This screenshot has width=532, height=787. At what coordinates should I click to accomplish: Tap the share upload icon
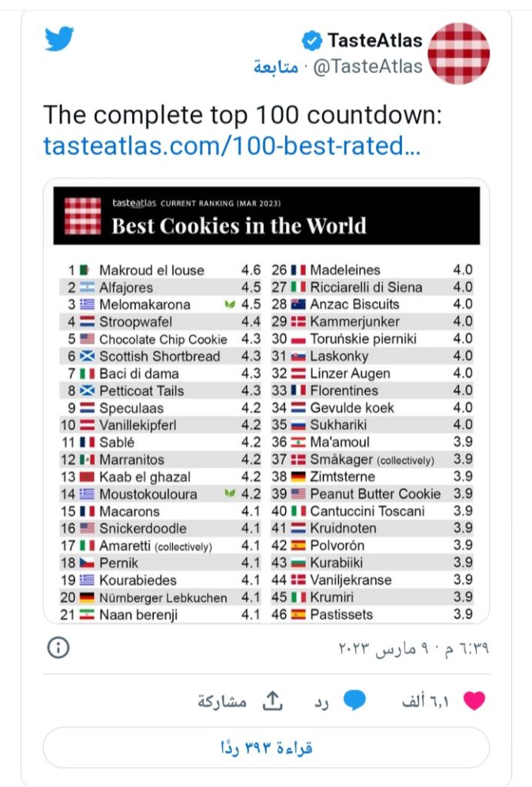(x=271, y=700)
